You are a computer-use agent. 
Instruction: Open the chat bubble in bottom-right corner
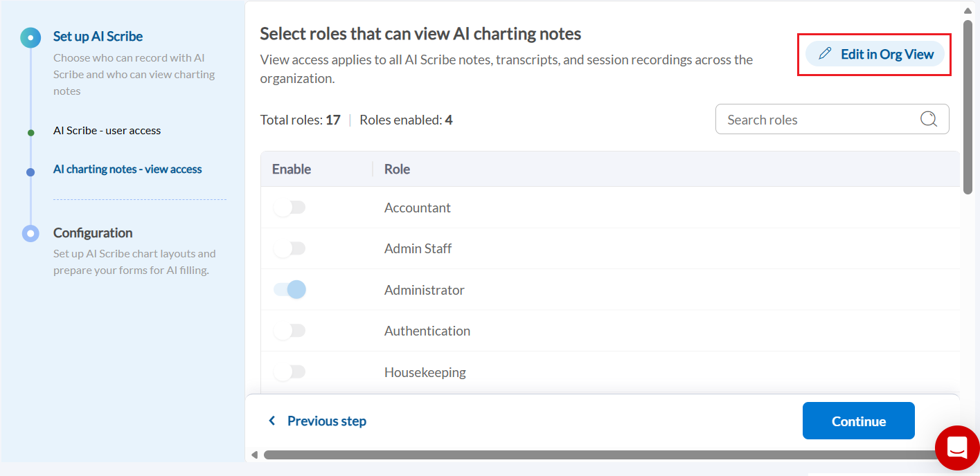click(x=957, y=448)
